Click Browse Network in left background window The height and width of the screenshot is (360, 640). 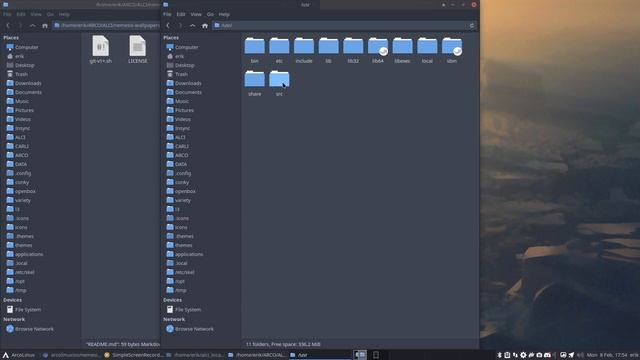point(30,329)
